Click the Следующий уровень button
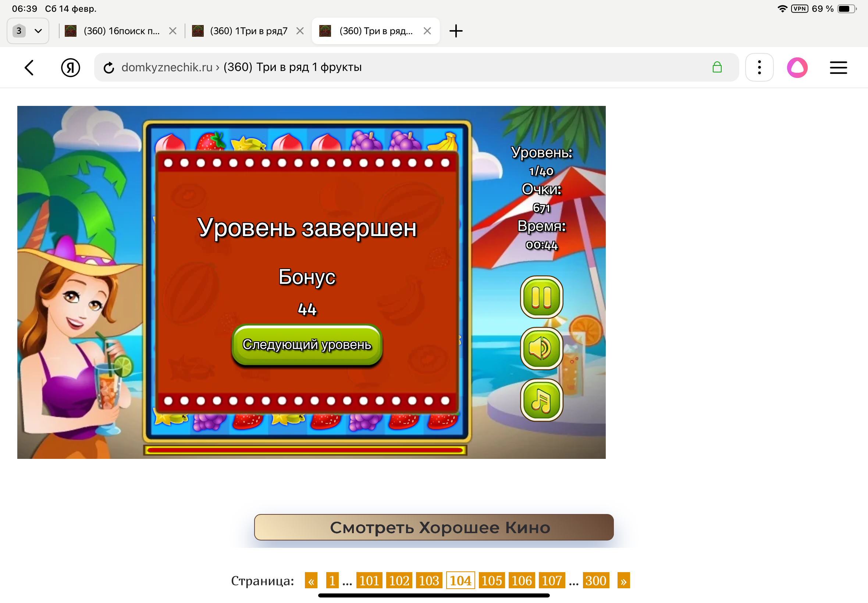868x603 pixels. click(x=307, y=344)
